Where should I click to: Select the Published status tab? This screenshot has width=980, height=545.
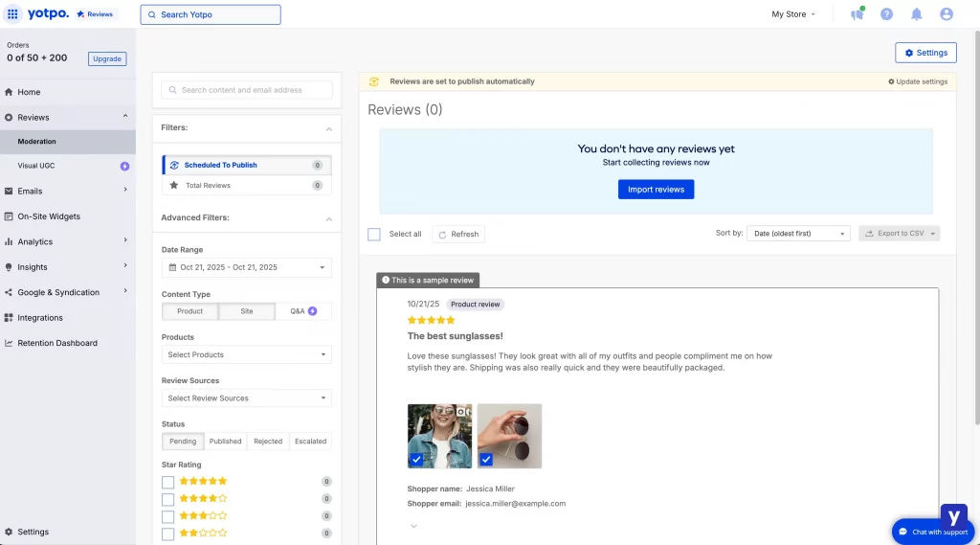(226, 442)
